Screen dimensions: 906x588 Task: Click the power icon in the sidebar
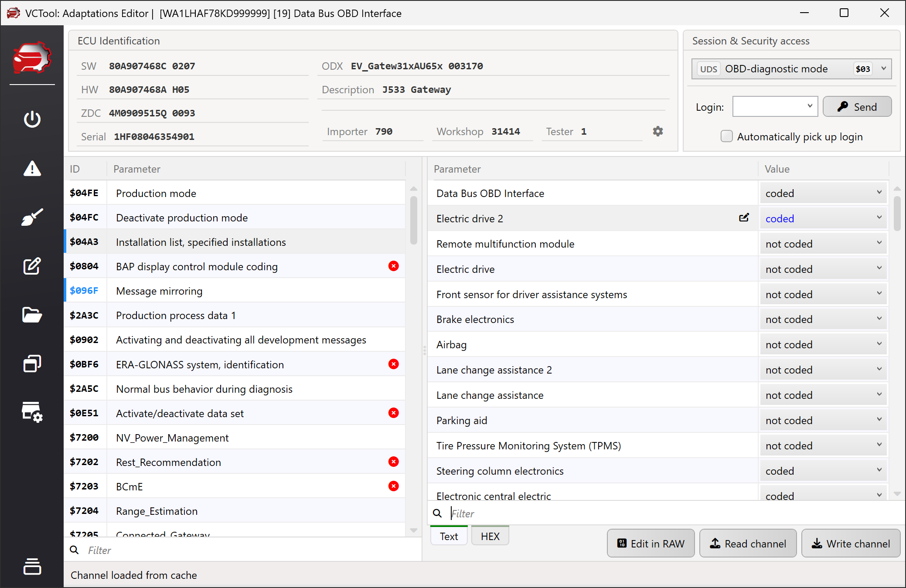[x=32, y=119]
